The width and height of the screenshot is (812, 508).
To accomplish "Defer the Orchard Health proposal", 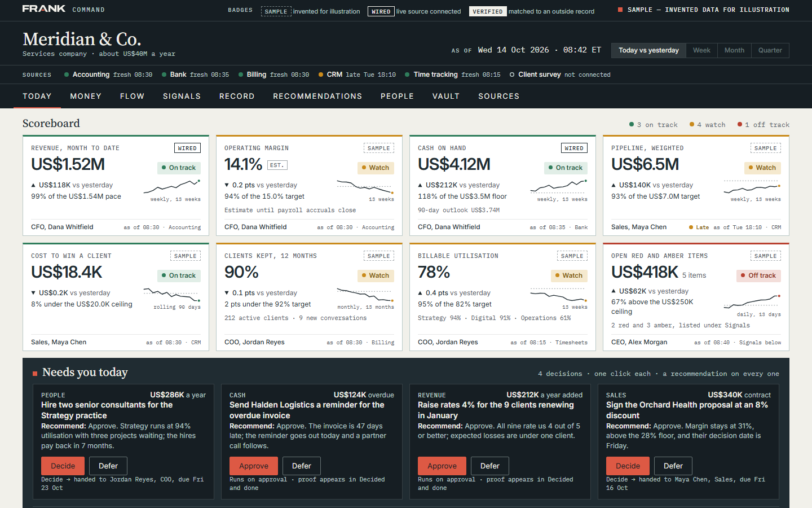I will 673,466.
